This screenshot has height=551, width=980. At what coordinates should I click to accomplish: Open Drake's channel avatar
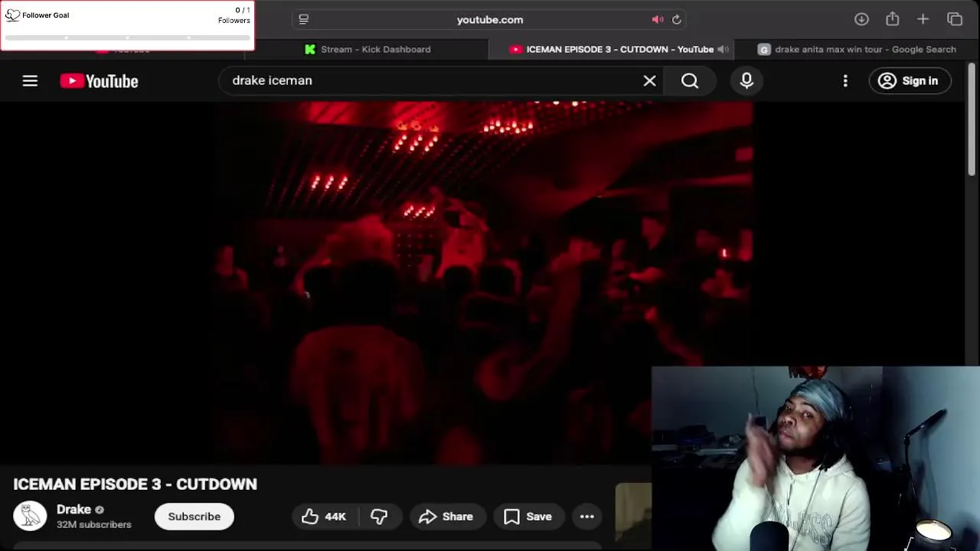(30, 517)
